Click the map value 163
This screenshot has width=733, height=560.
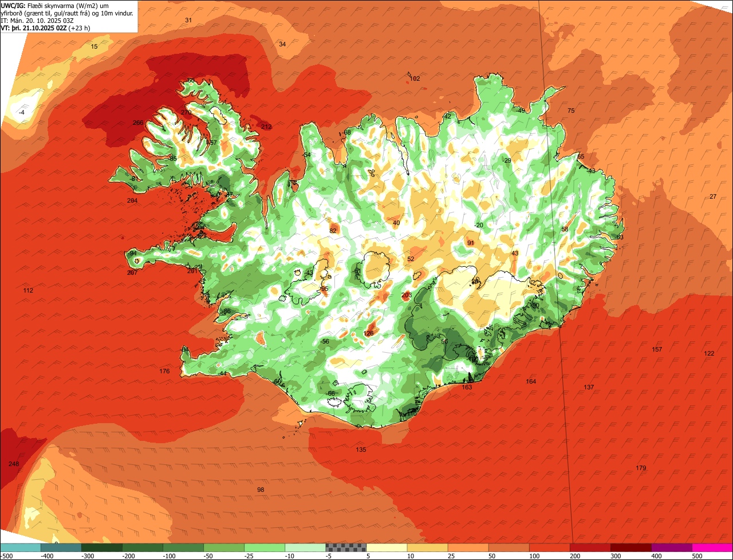pos(467,387)
